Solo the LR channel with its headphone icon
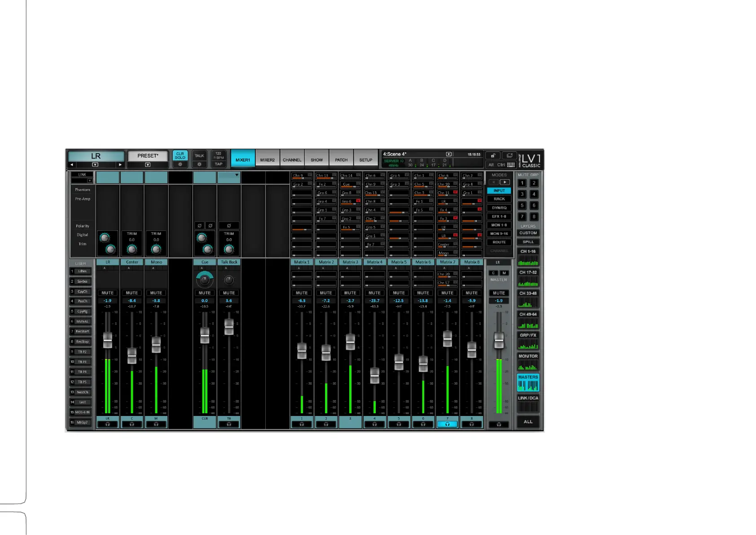The width and height of the screenshot is (756, 535). 108,424
